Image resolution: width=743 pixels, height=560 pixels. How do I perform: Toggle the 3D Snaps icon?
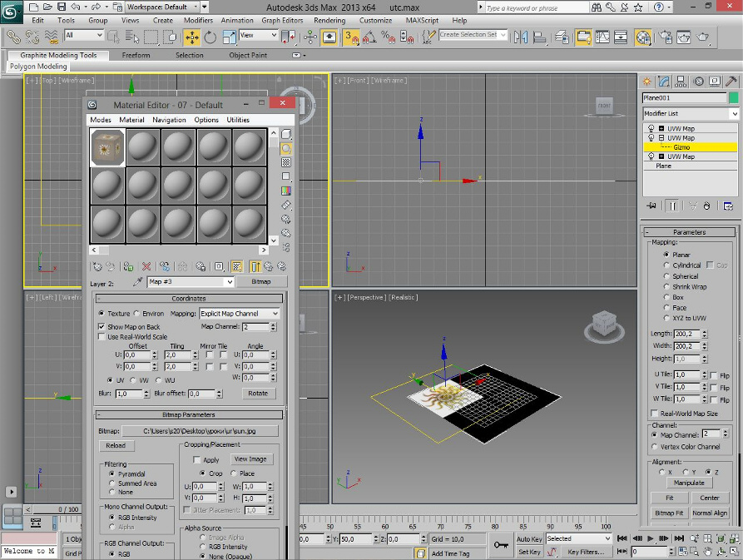point(351,37)
